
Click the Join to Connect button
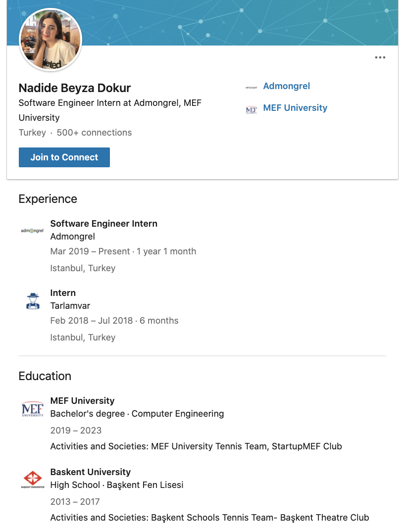point(64,157)
